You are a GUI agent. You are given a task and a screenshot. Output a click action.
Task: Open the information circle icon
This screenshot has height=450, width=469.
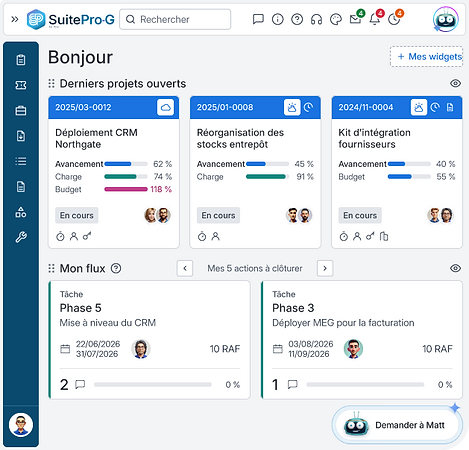tap(278, 19)
